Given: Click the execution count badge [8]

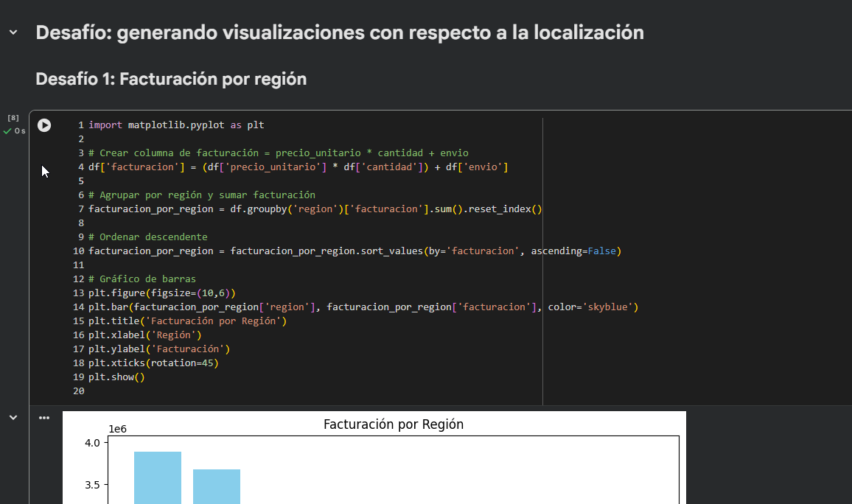Looking at the screenshot, I should click(12, 117).
